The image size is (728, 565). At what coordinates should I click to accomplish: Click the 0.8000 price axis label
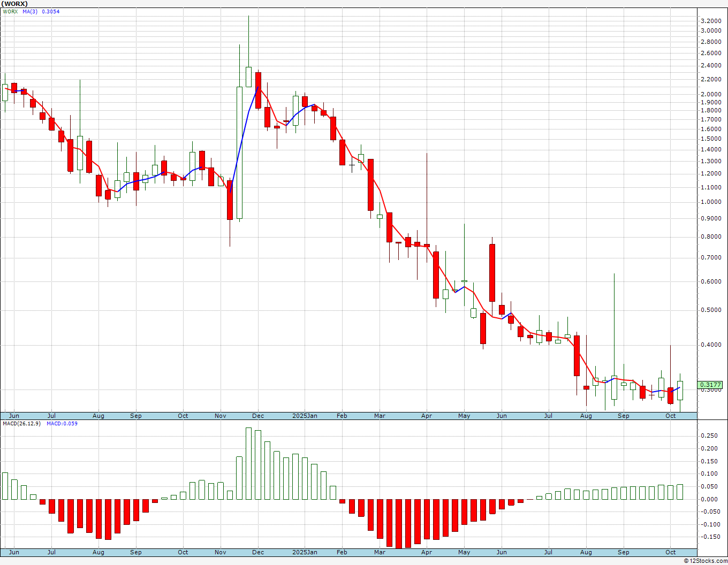click(x=710, y=236)
